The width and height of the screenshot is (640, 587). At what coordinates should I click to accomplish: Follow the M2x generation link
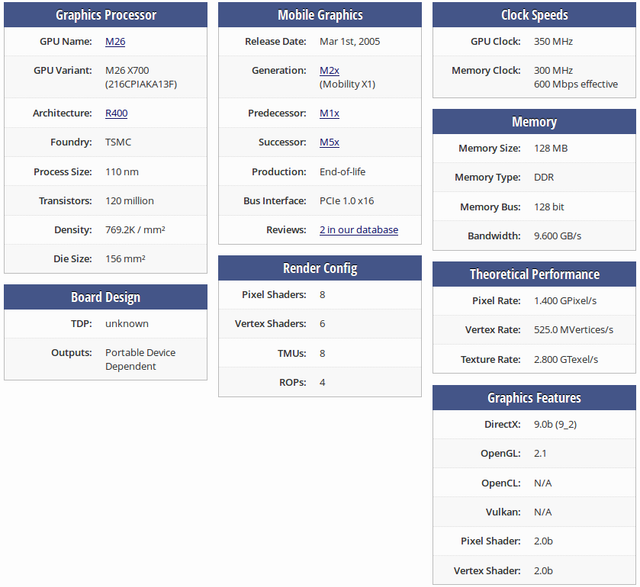click(x=329, y=71)
